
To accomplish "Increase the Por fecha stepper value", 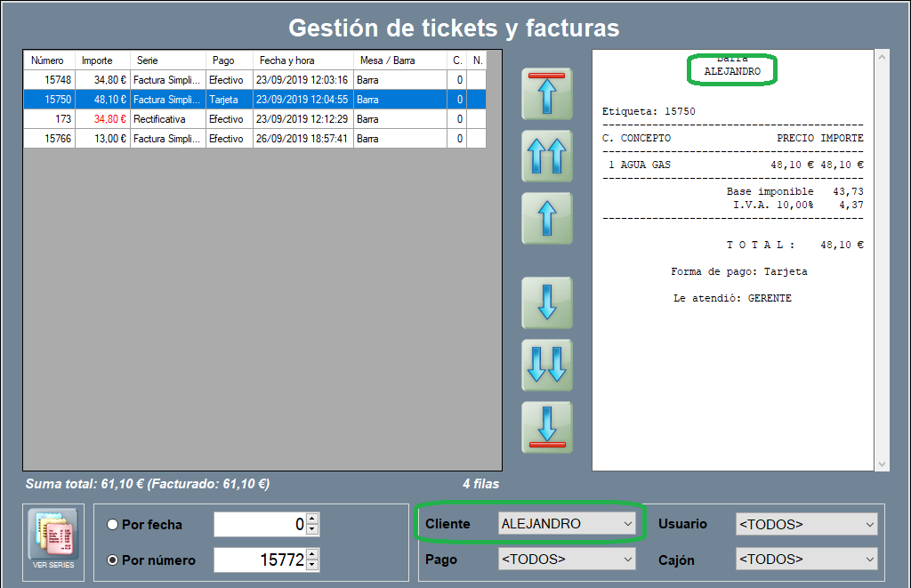I will coord(311,520).
